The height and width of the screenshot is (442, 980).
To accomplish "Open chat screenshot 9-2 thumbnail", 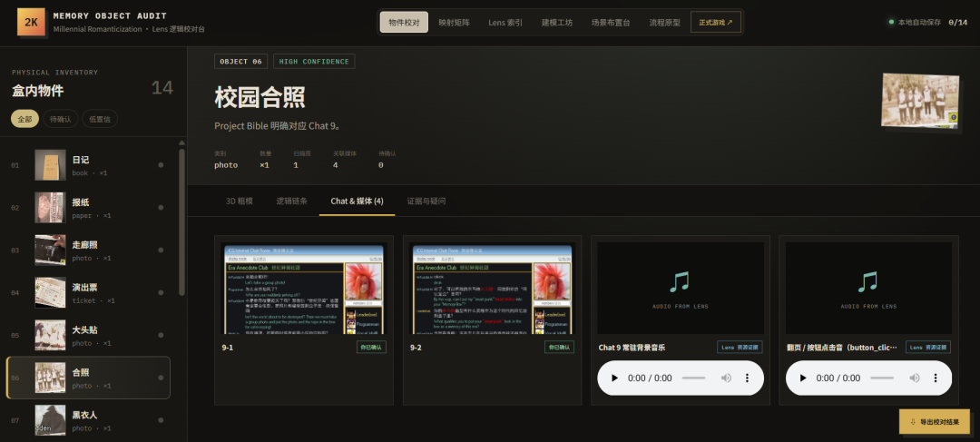I will click(493, 289).
